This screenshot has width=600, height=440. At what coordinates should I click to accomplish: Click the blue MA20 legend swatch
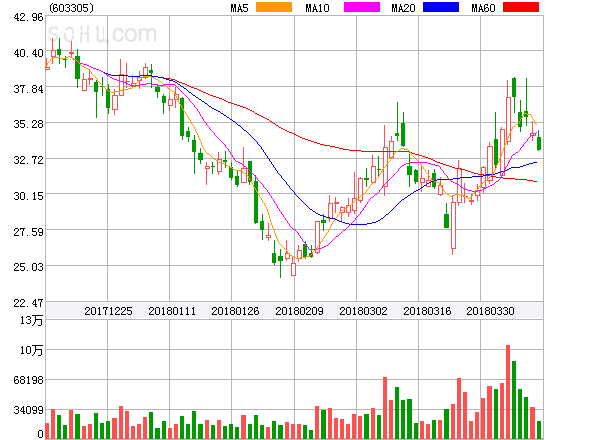point(441,7)
